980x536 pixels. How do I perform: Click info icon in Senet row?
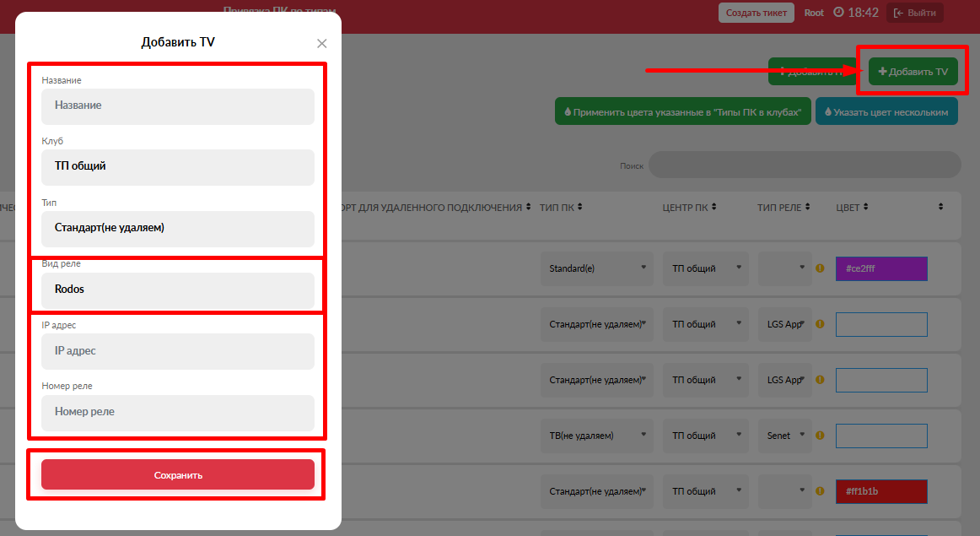click(x=820, y=436)
